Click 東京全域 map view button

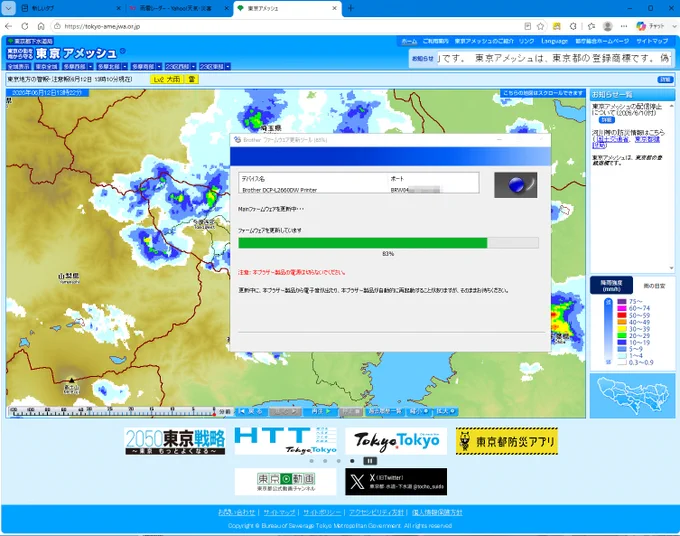click(46, 66)
